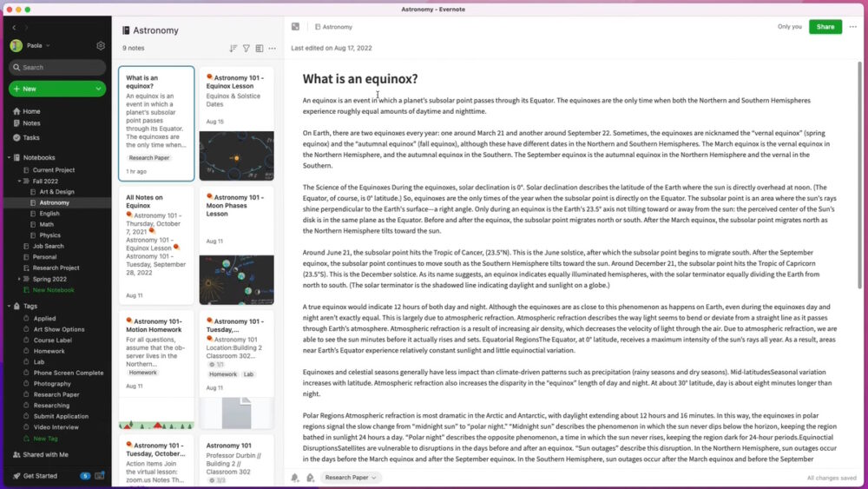The height and width of the screenshot is (489, 868).
Task: Click the Astronomy notebook icon in breadcrumb
Action: [318, 27]
